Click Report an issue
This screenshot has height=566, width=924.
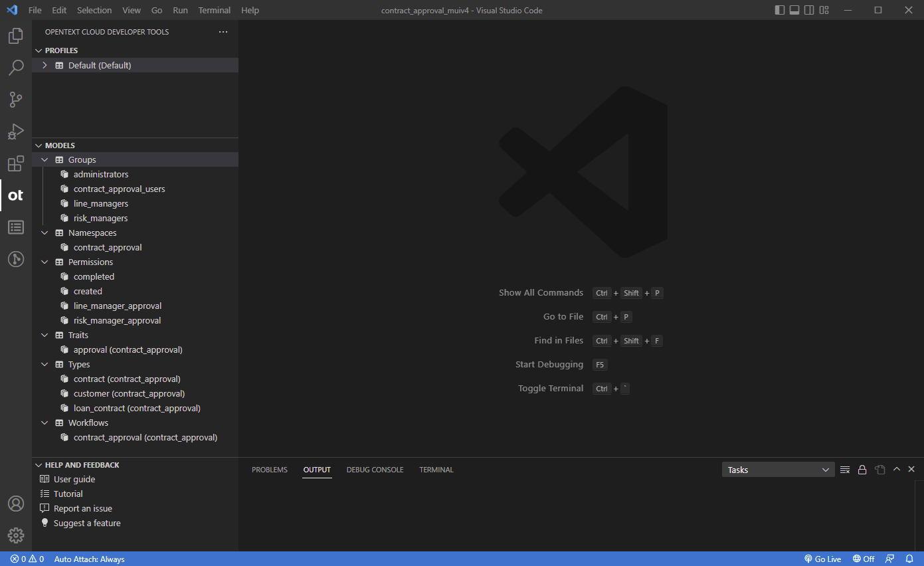click(x=83, y=508)
